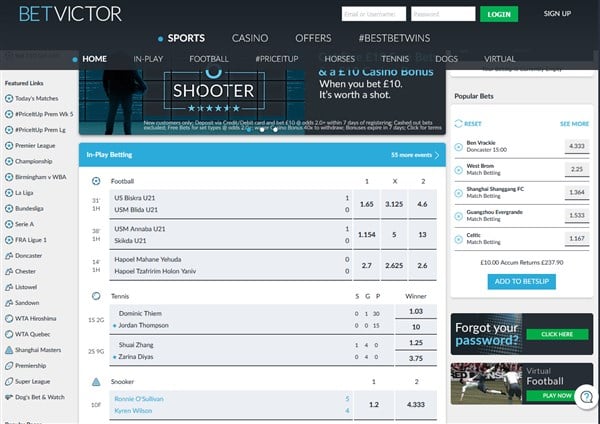Select the Shanghai Shanggang FC bet radio
The width and height of the screenshot is (600, 424).
coord(458,193)
